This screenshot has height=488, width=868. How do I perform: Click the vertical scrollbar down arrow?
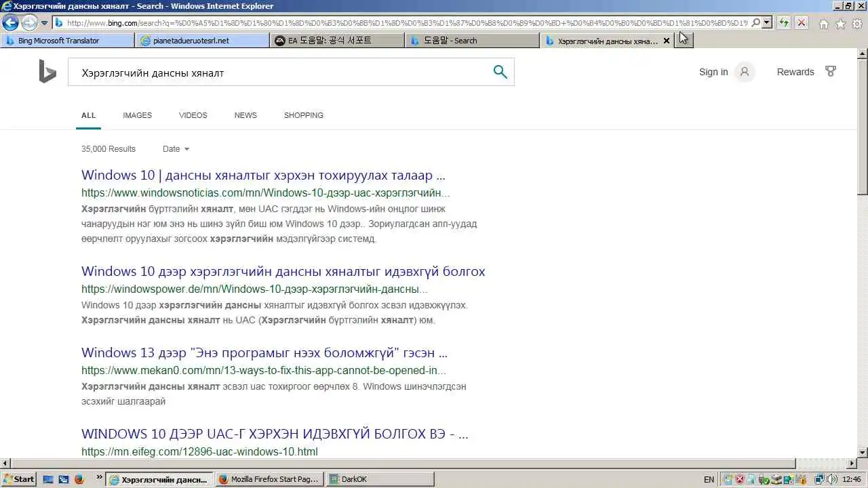(863, 453)
